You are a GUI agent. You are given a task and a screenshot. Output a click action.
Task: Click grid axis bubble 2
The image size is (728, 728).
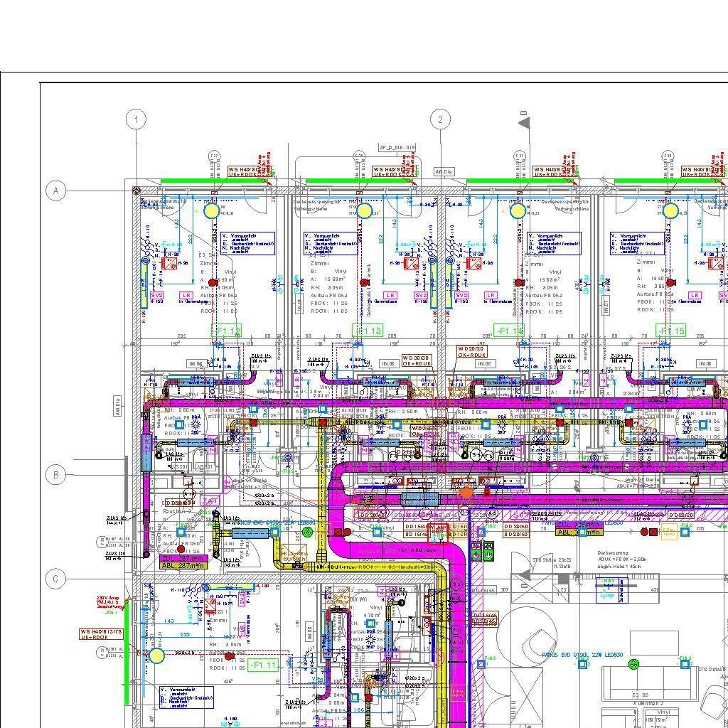(x=440, y=120)
